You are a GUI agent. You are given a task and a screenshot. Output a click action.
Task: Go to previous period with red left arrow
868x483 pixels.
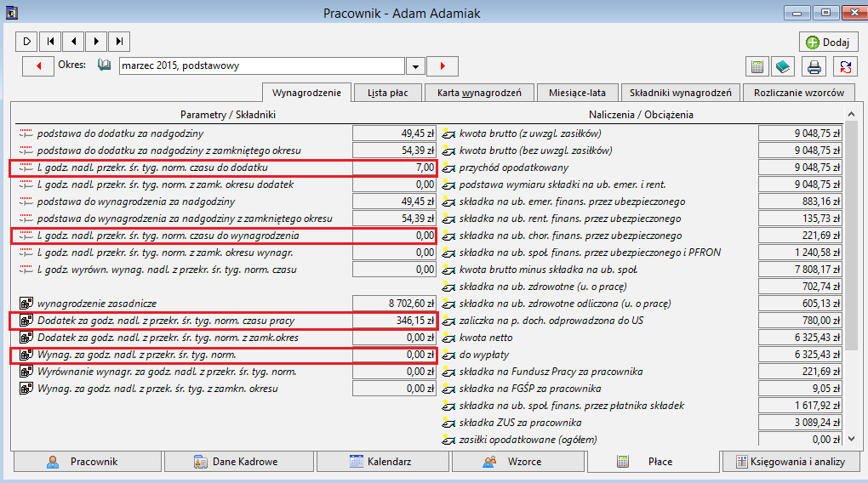[x=38, y=65]
